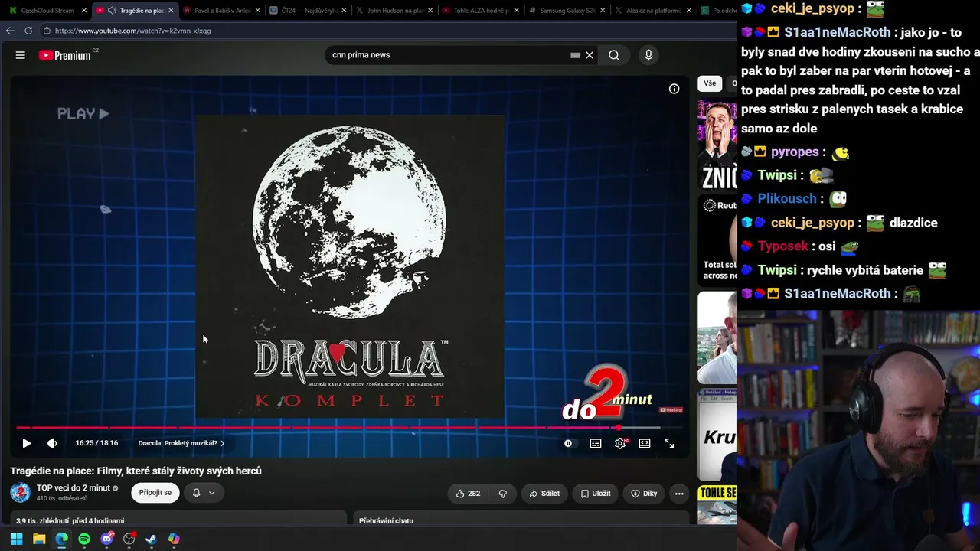Open Microsoft Edge from the taskbar
Viewport: 980px width, 551px height.
(x=61, y=539)
